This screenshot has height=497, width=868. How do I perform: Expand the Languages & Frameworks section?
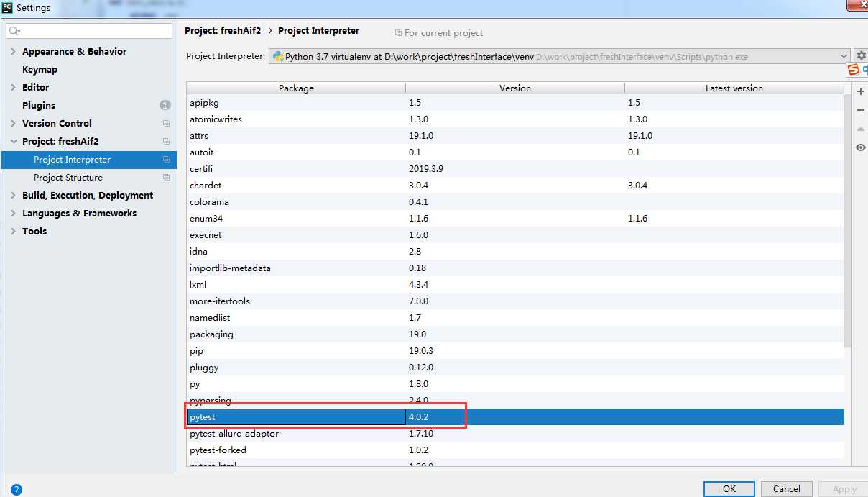[x=14, y=214]
